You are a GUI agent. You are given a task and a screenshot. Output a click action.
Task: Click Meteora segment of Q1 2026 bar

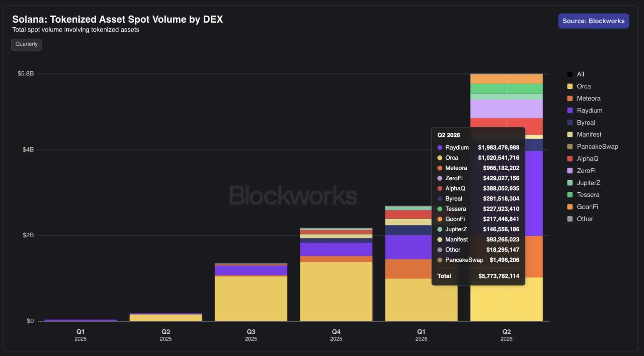pos(408,269)
